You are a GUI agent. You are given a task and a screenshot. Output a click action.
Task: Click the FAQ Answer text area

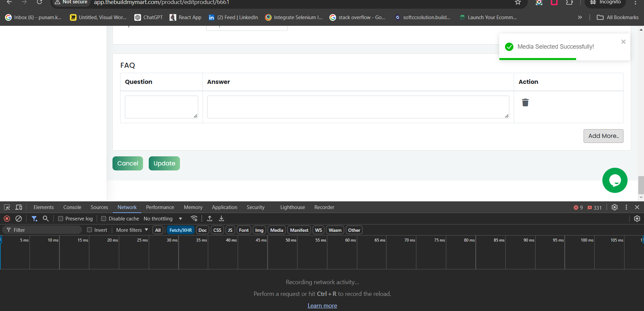[358, 107]
